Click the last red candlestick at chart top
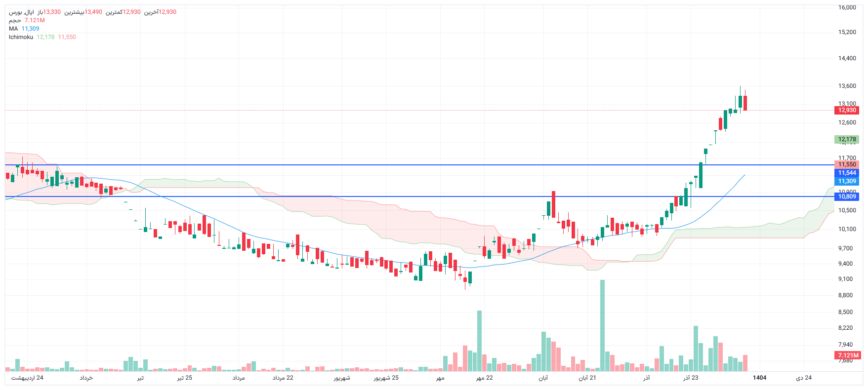 745,103
